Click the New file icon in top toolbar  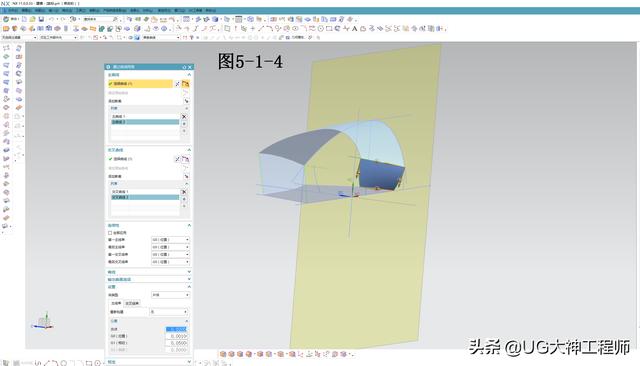click(x=24, y=19)
